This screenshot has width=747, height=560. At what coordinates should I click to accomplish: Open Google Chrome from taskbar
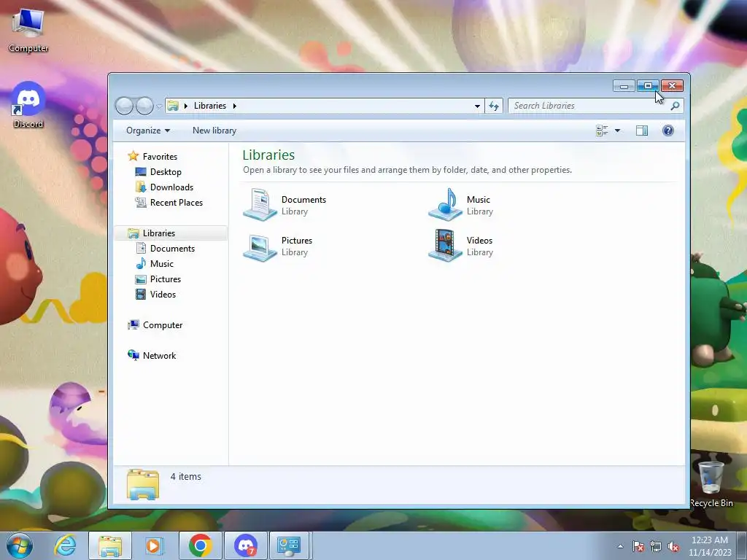pyautogui.click(x=200, y=545)
